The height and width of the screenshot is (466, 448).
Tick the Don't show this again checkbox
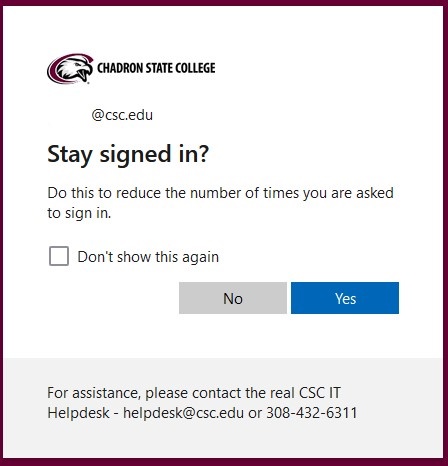point(59,256)
